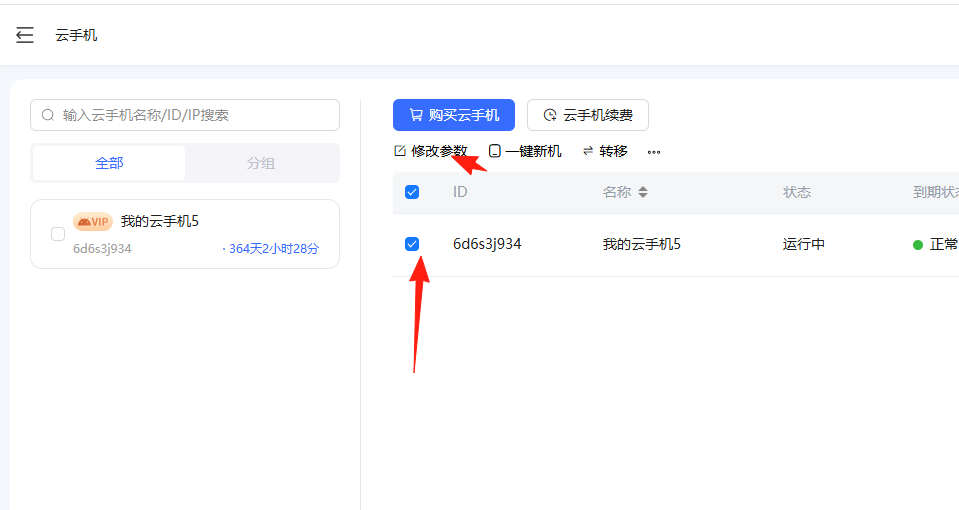Click 修改参数 toolbar action

pos(431,151)
